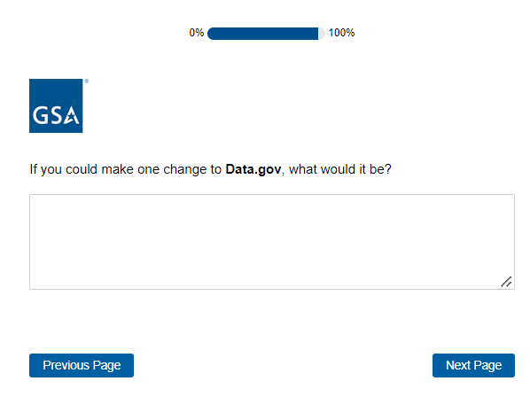Click the 0% progress label
The width and height of the screenshot is (530, 420).
[x=197, y=33]
